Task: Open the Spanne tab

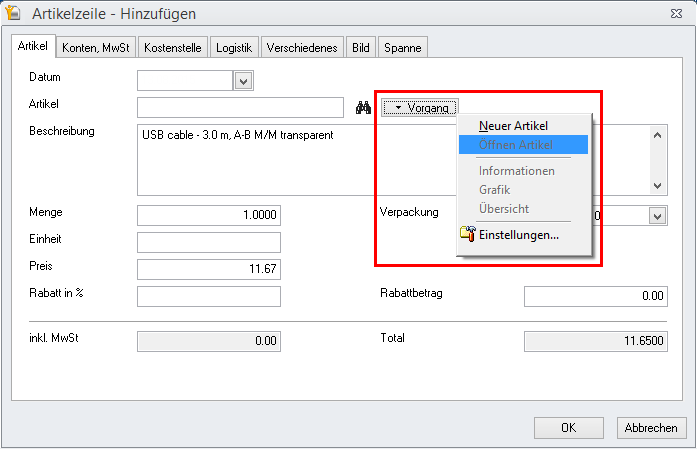Action: tap(403, 47)
